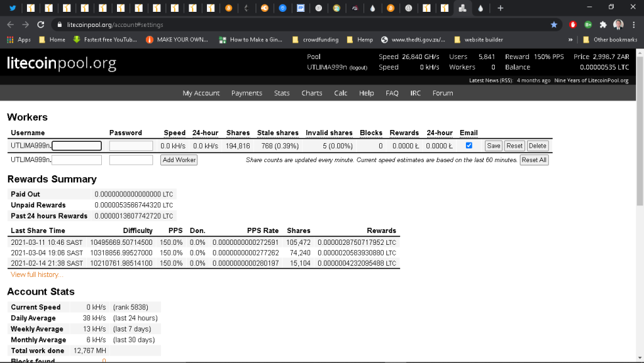Click the worker Reset button
The height and width of the screenshot is (363, 644).
tap(514, 146)
